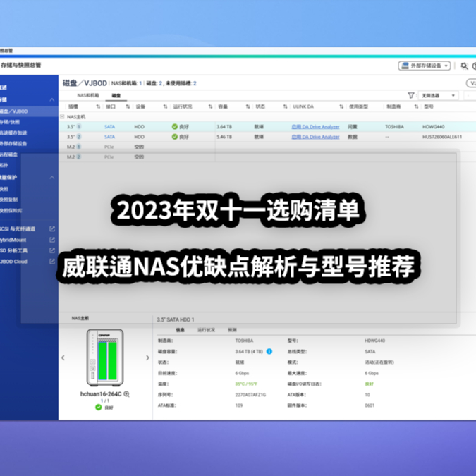Click blue info icon beside 3.64 TB (4 TB)
The height and width of the screenshot is (476, 476).
pos(269,352)
